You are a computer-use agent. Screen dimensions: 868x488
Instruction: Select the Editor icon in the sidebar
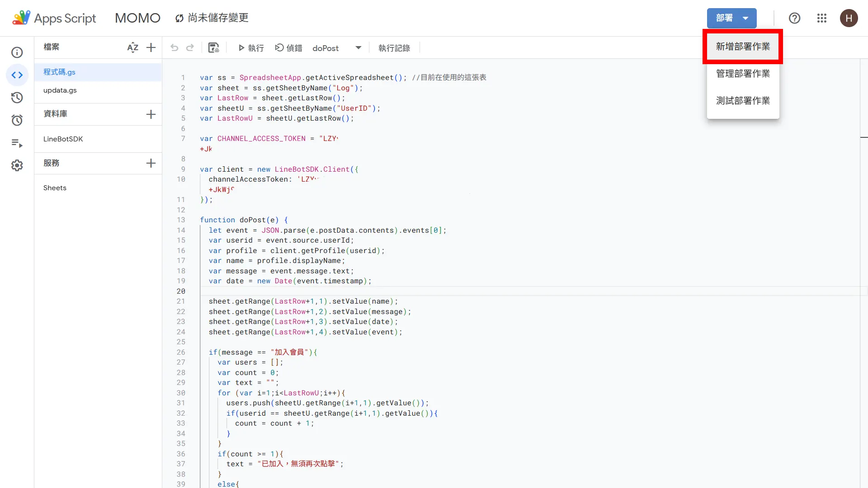point(17,75)
